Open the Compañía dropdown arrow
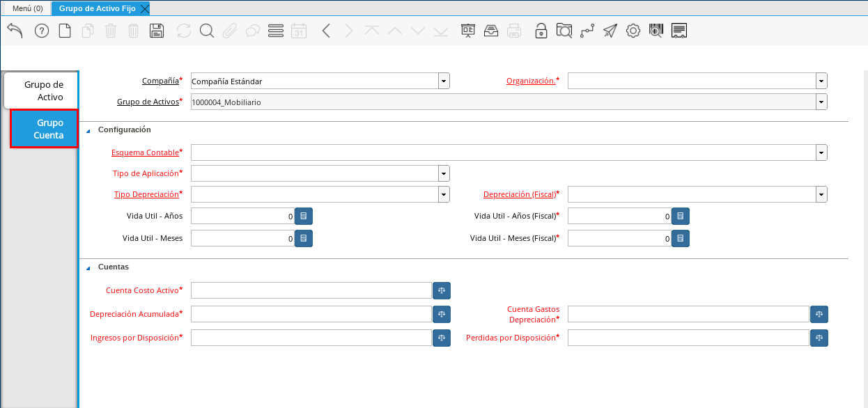The width and height of the screenshot is (868, 408). pos(444,81)
